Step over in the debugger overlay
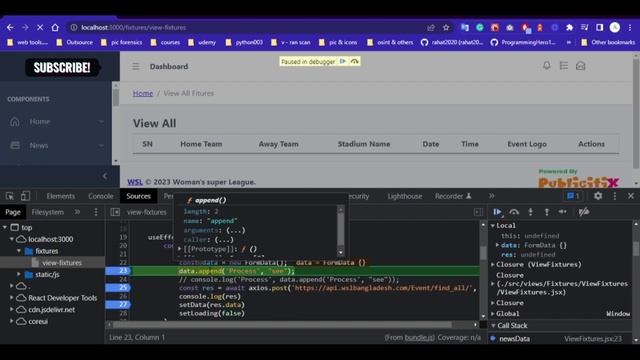This screenshot has height=360, width=640. (x=354, y=61)
